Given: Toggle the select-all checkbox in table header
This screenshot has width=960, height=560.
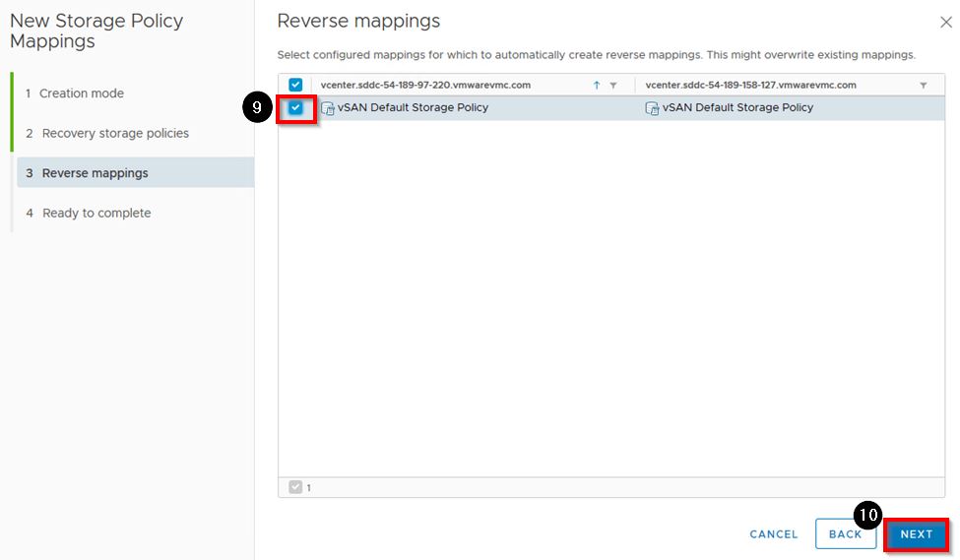Looking at the screenshot, I should (x=295, y=85).
